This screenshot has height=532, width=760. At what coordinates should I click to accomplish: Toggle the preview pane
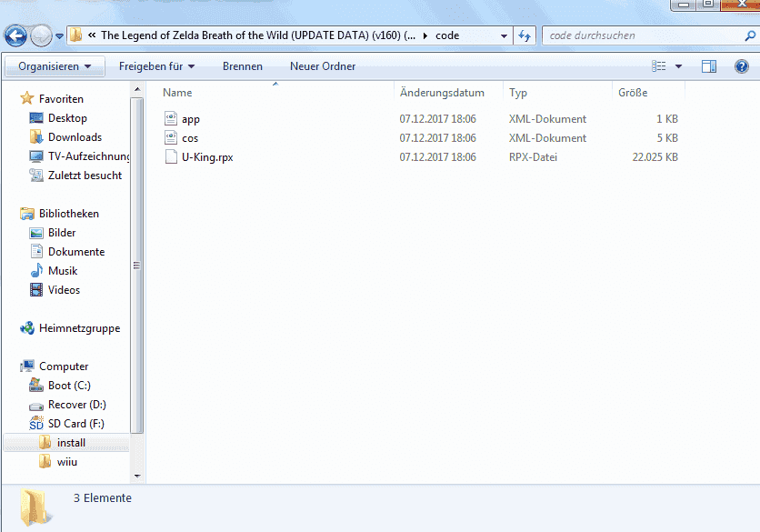coord(708,66)
